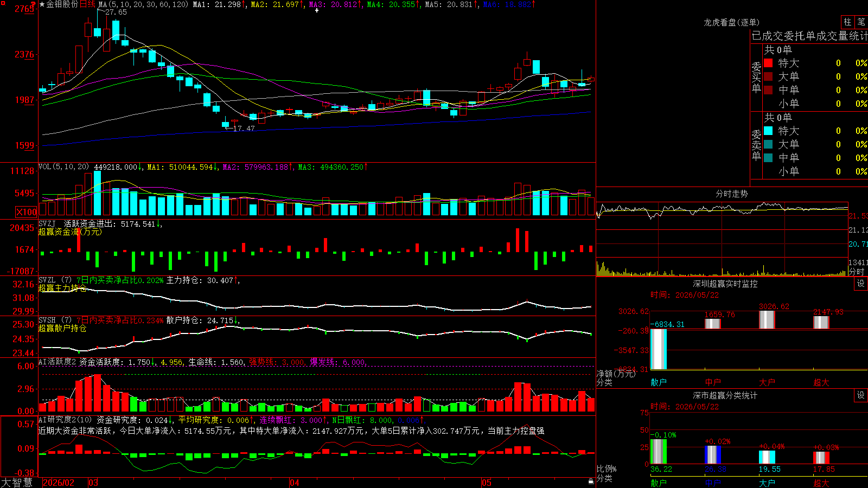Viewport: 868px width, 488px height.
Task: Click MA(5,10,20,30,60,120) indicator parameters
Action: tap(143, 4)
